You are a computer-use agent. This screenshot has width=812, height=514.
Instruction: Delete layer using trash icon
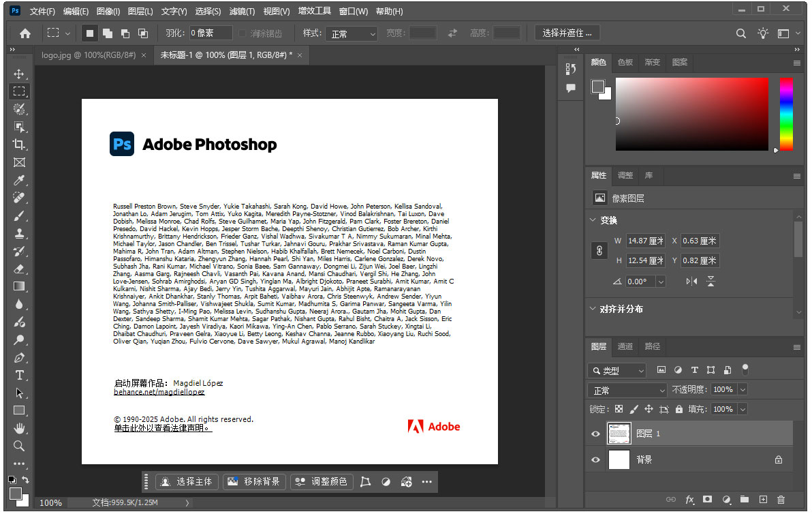(x=781, y=500)
